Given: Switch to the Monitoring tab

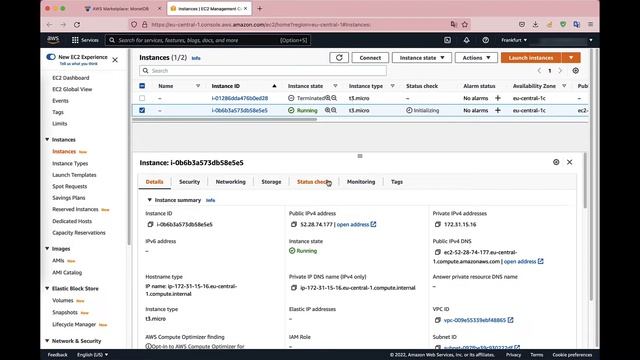Looking at the screenshot, I should pos(361,182).
